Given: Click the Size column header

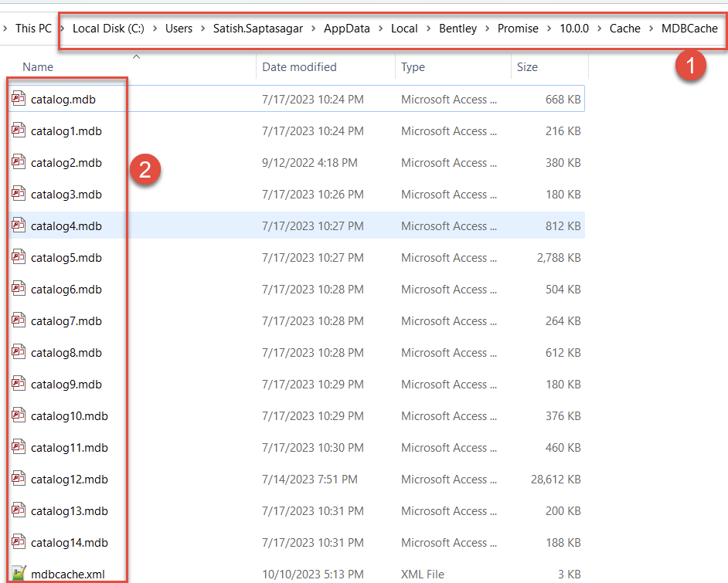Looking at the screenshot, I should [526, 67].
